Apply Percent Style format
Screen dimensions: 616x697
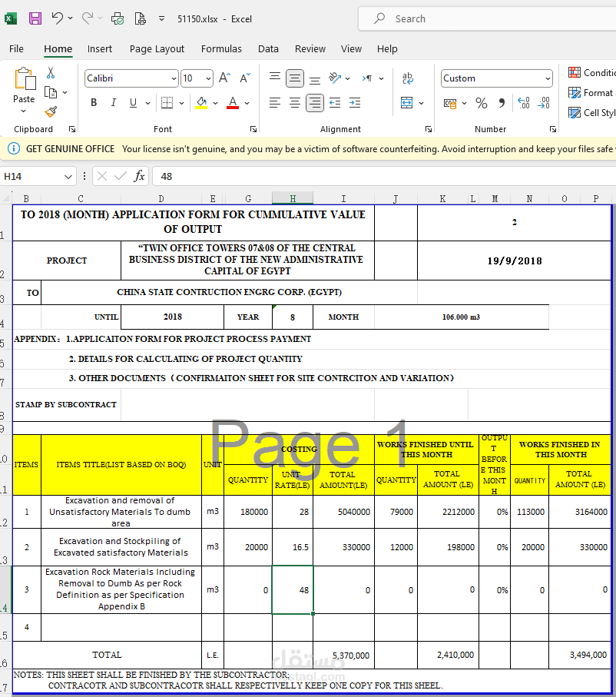pos(482,103)
